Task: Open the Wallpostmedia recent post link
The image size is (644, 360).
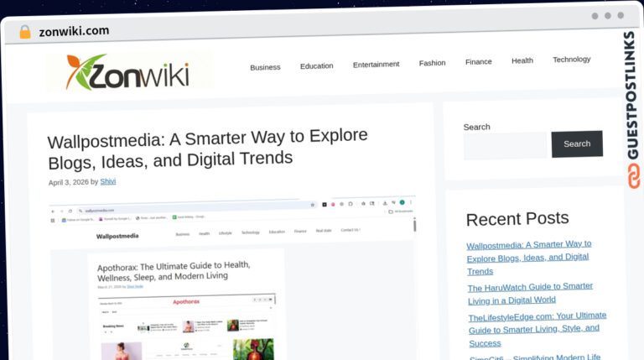Action: pyautogui.click(x=528, y=258)
